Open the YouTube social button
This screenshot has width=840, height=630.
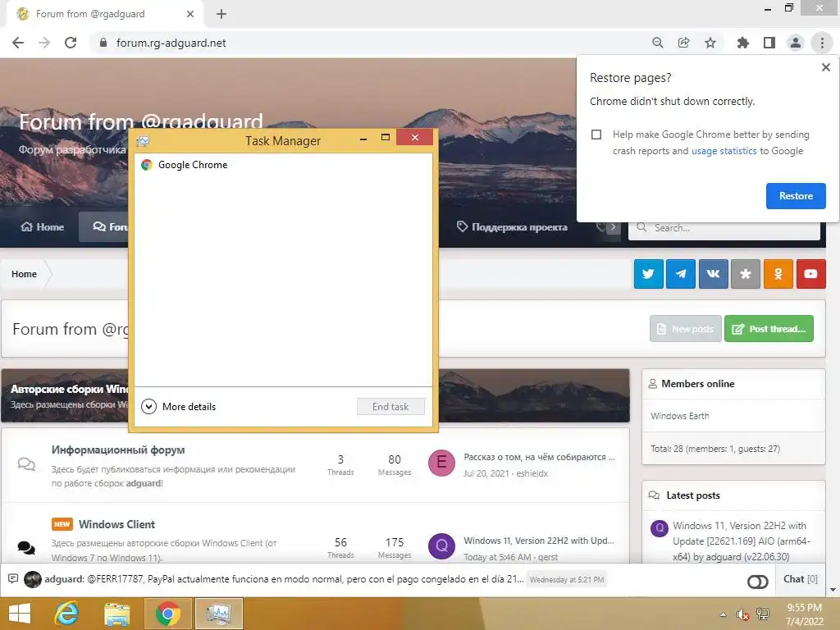pyautogui.click(x=810, y=274)
